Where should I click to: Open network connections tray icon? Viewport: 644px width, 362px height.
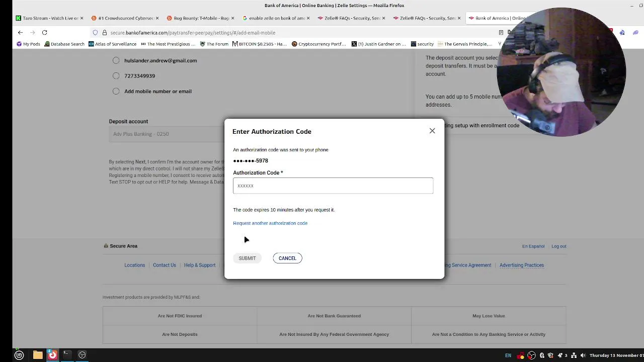[x=574, y=355]
